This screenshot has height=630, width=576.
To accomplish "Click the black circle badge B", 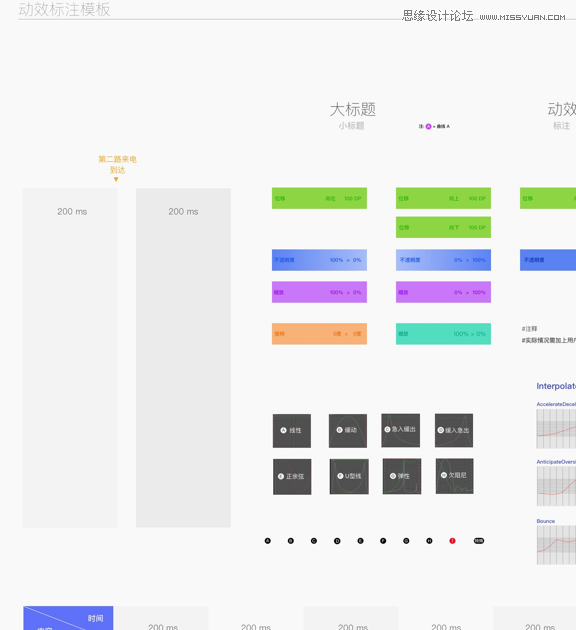I will point(291,541).
